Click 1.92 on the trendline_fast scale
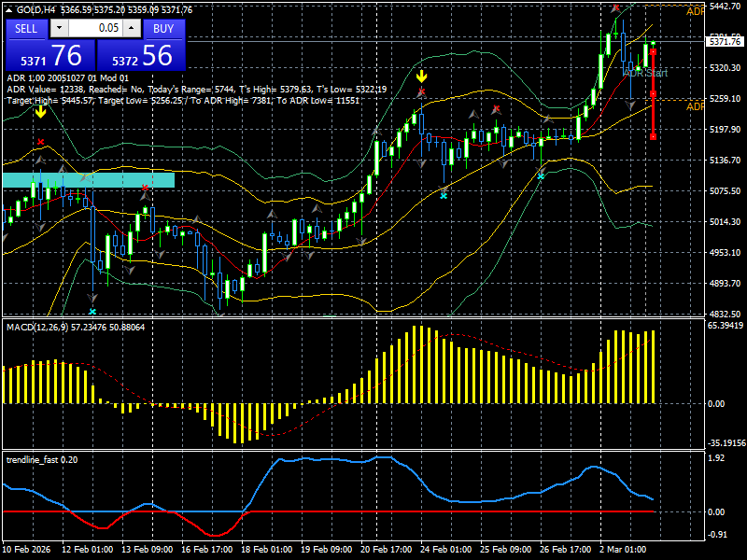Viewport: 747px width, 560px height. tap(716, 458)
